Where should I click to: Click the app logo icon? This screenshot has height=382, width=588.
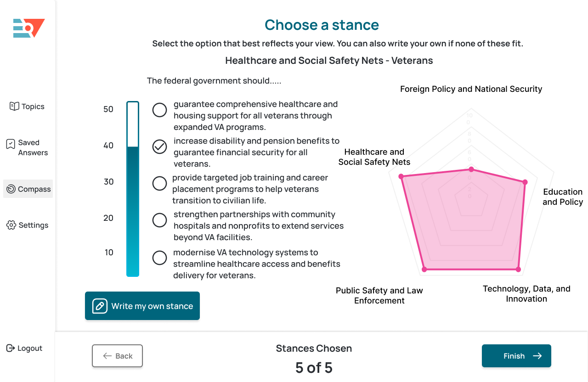[28, 28]
